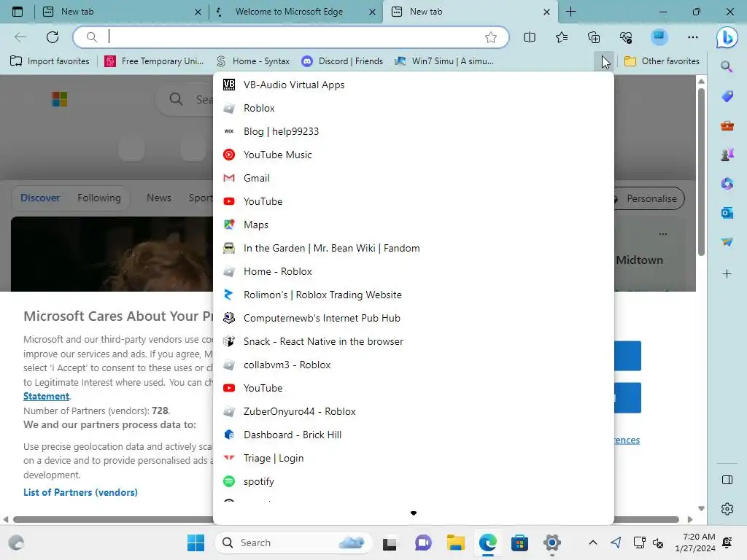This screenshot has height=560, width=747.
Task: Open Import favorites on favorites bar
Action: (50, 61)
